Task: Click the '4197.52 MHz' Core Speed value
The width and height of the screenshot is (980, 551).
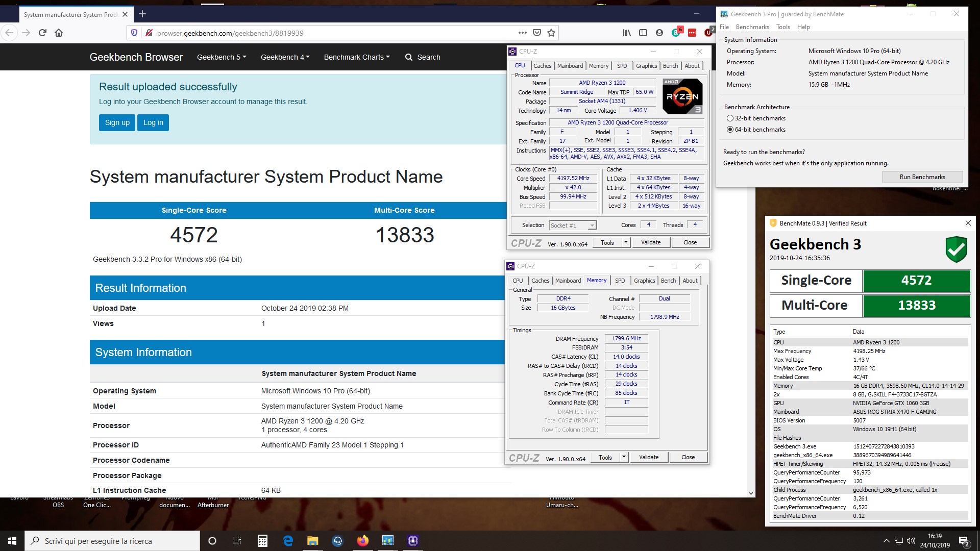Action: 573,178
